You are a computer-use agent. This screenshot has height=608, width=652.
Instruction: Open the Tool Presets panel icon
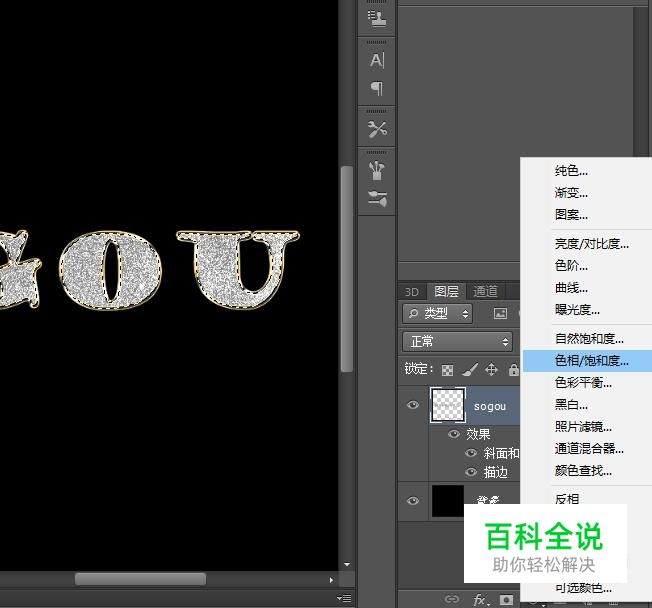pos(377,129)
